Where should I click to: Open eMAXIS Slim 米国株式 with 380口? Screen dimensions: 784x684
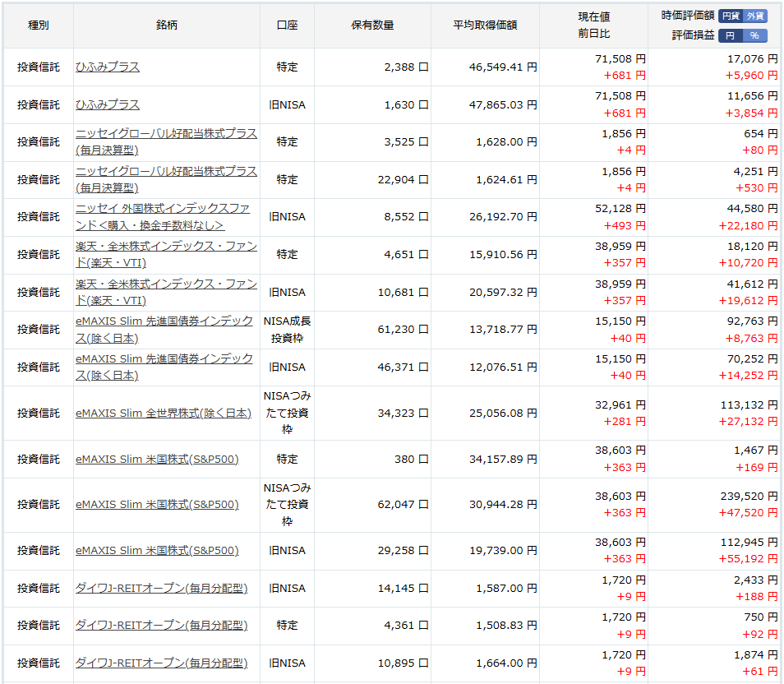(x=157, y=460)
